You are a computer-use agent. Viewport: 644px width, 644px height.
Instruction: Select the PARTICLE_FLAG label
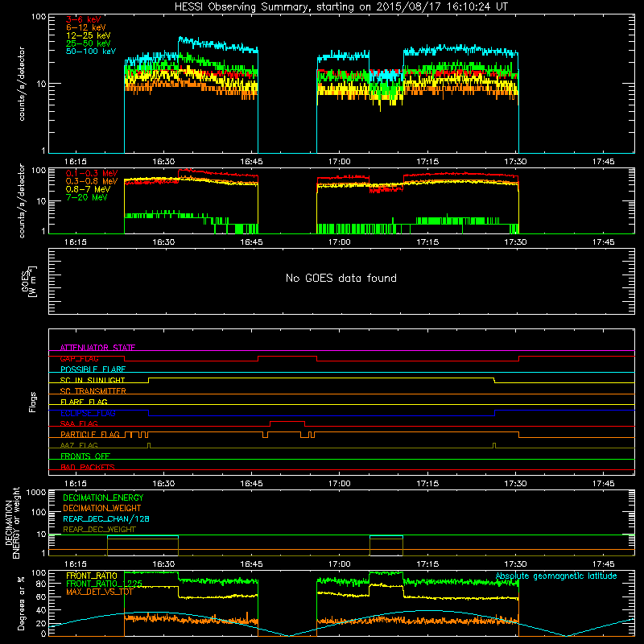(90, 434)
